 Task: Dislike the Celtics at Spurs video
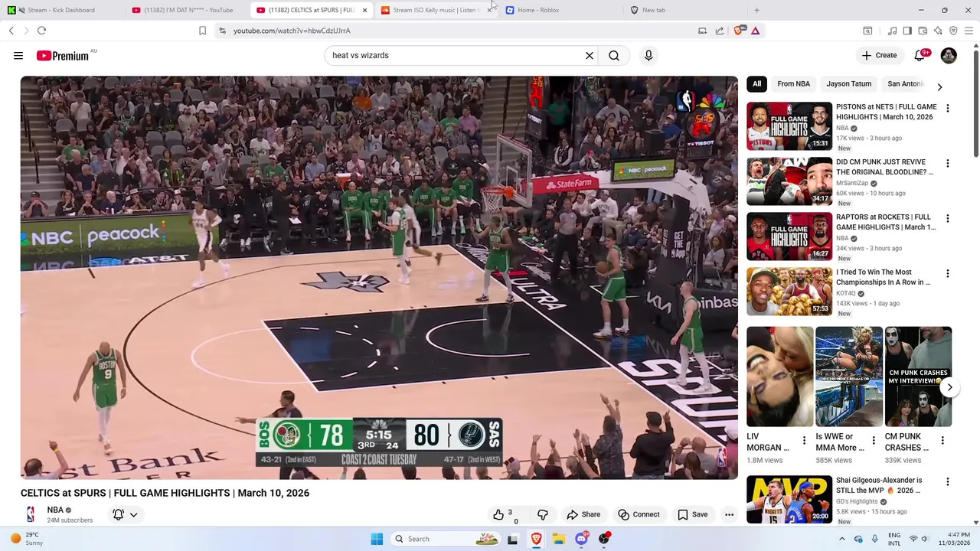pyautogui.click(x=542, y=514)
